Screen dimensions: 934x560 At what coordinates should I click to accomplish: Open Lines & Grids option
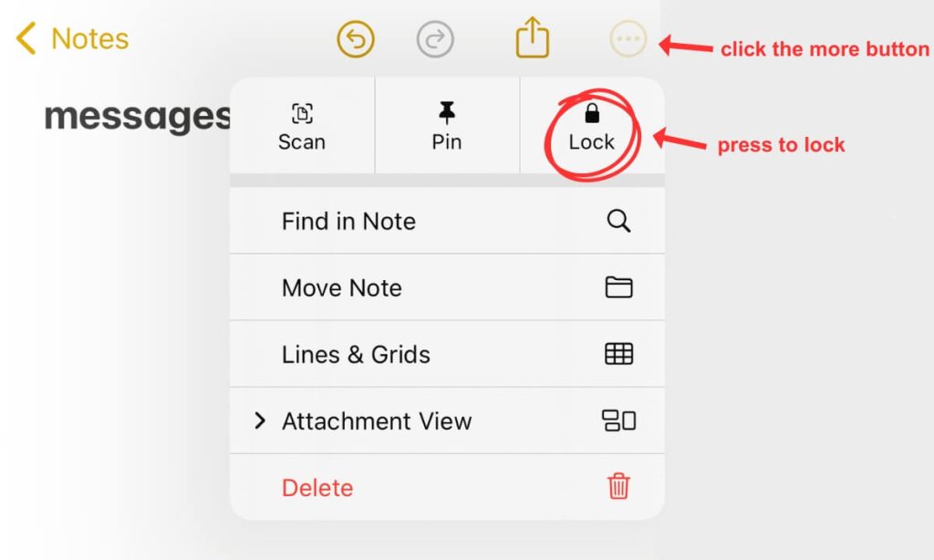click(356, 354)
